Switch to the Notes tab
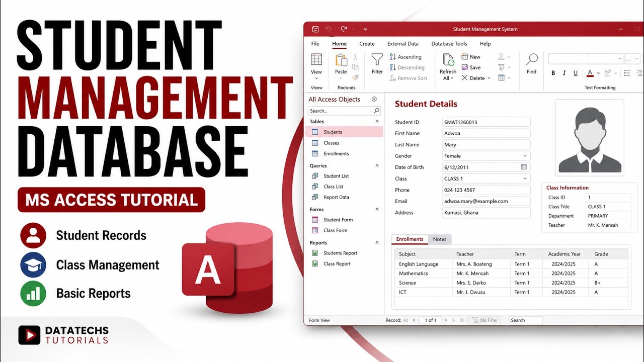Viewport: 644px width, 362px height. (440, 239)
